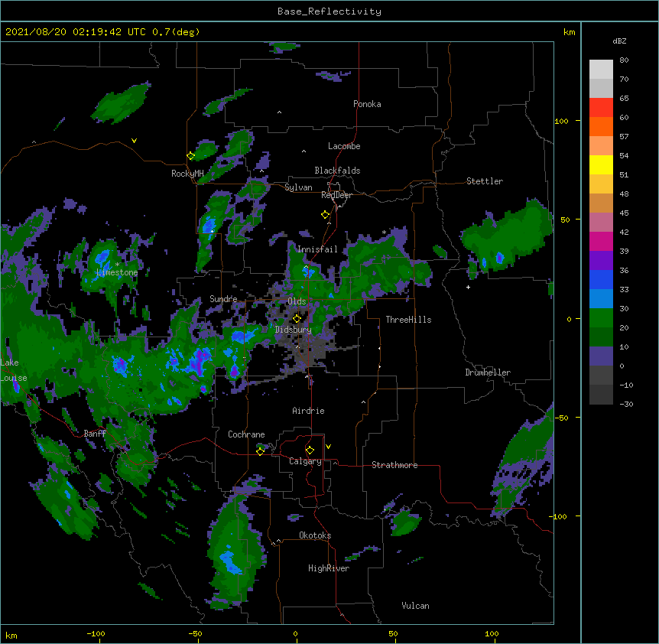The height and width of the screenshot is (644, 659).
Task: Select the Sundre label
Action: coord(223,299)
